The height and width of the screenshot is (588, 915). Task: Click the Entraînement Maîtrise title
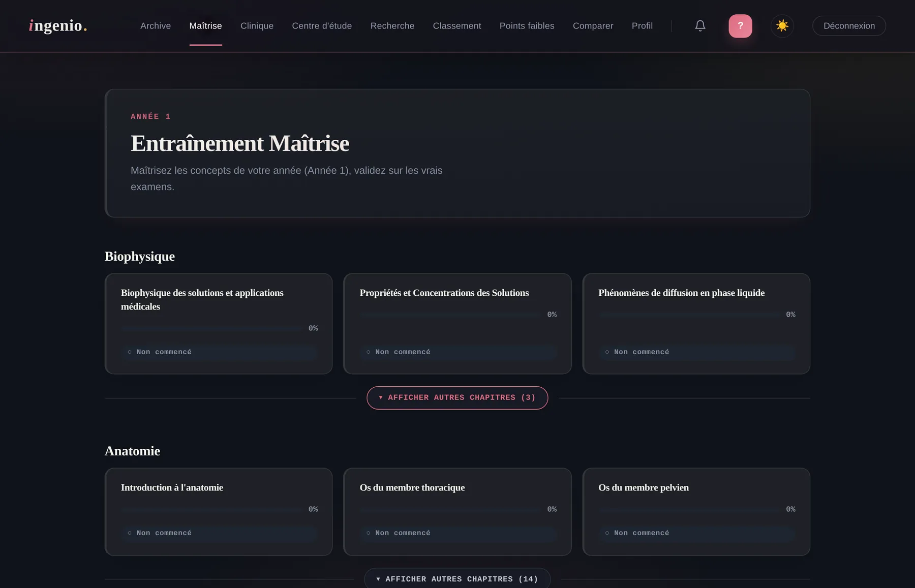pyautogui.click(x=240, y=143)
